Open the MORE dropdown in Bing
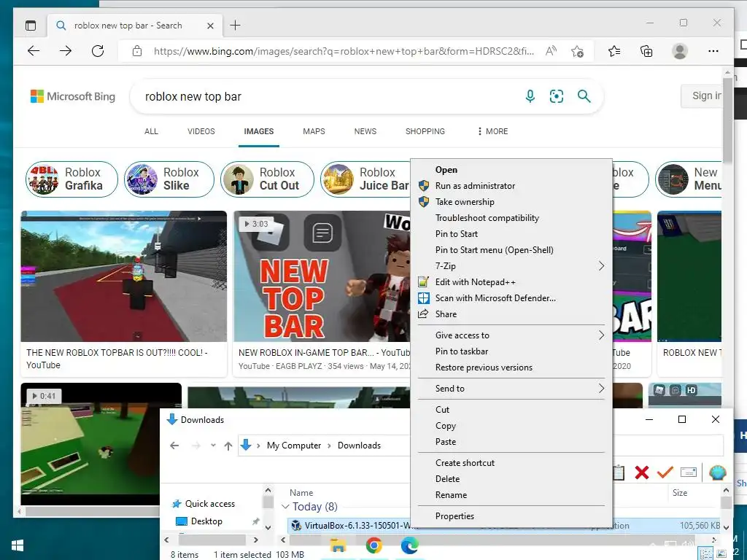 (492, 131)
